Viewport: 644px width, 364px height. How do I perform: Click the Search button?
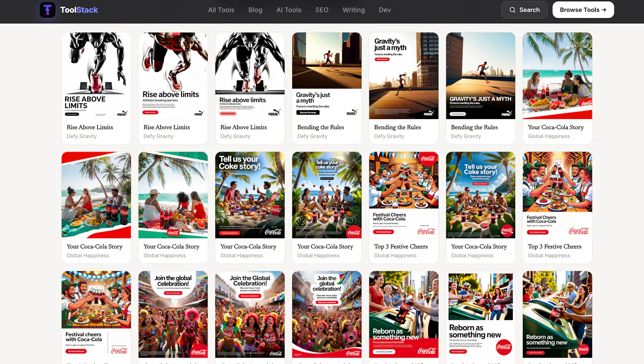tap(524, 10)
